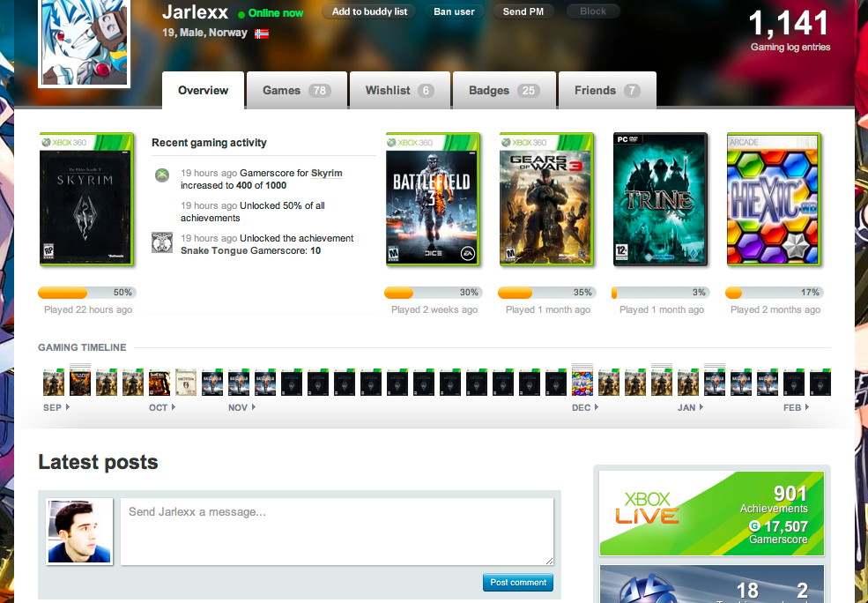Viewport: 868px width, 603px height.
Task: Click the Xbox Live achievements banner
Action: 712,513
